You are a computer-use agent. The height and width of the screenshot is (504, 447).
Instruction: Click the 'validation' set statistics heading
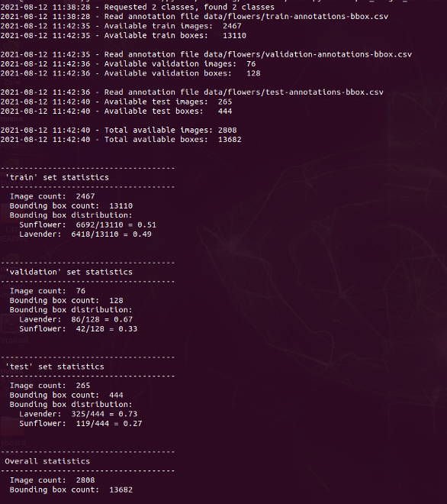coord(69,272)
